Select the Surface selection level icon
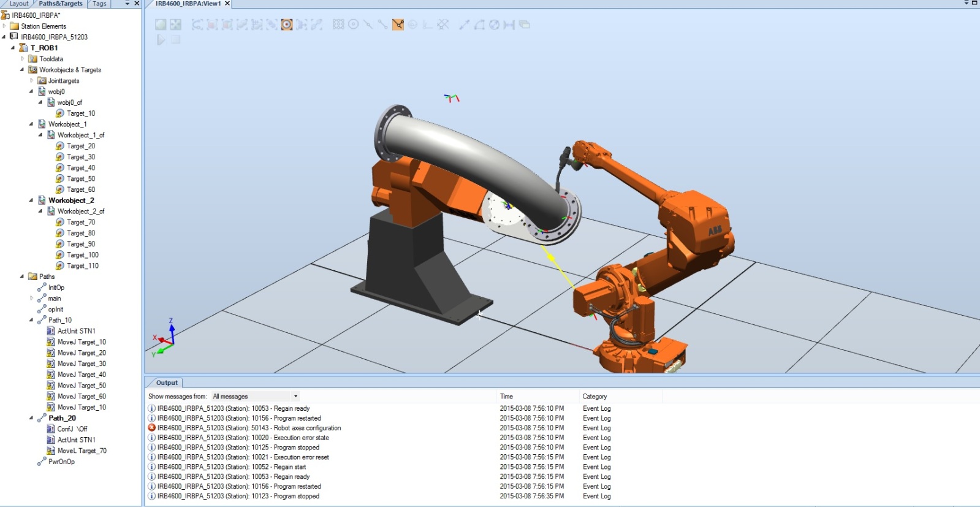Screen dimensions: 980x507 pos(212,25)
